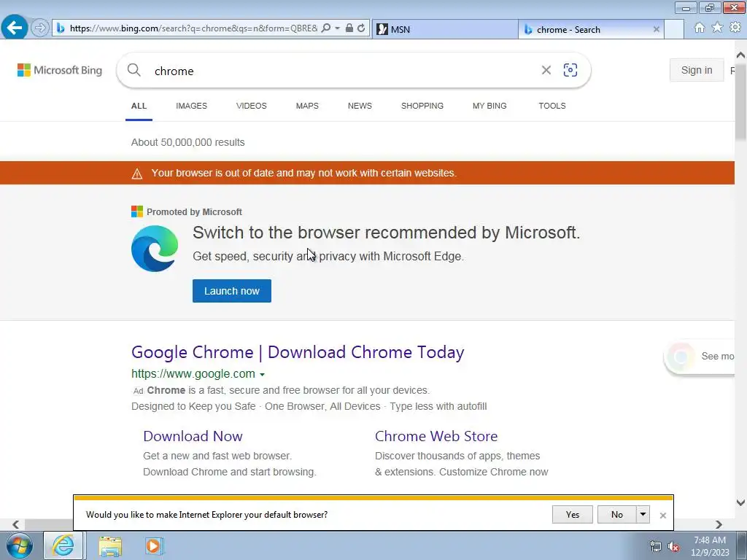Click the Internet Explorer taskbar icon
Viewport: 747px width, 560px height.
point(64,545)
